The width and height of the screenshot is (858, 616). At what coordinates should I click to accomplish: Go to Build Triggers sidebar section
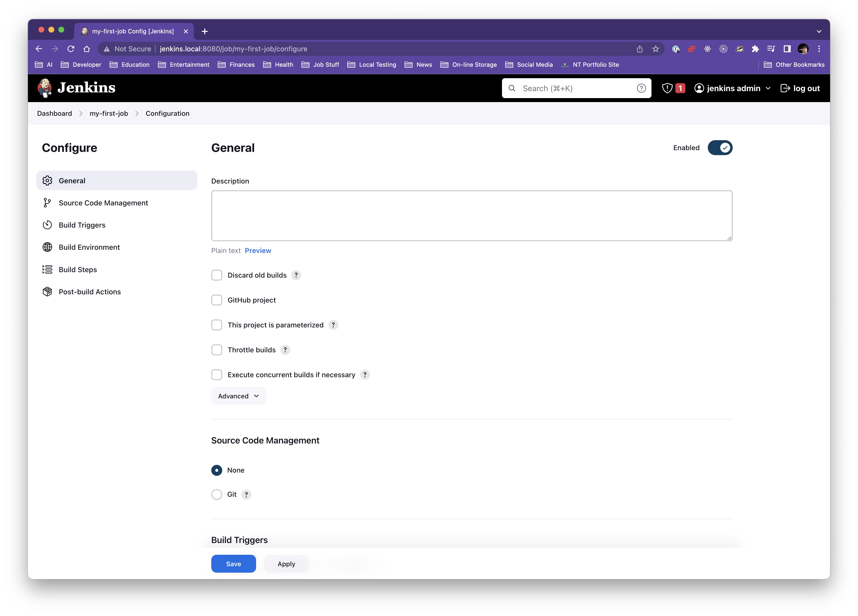click(82, 225)
